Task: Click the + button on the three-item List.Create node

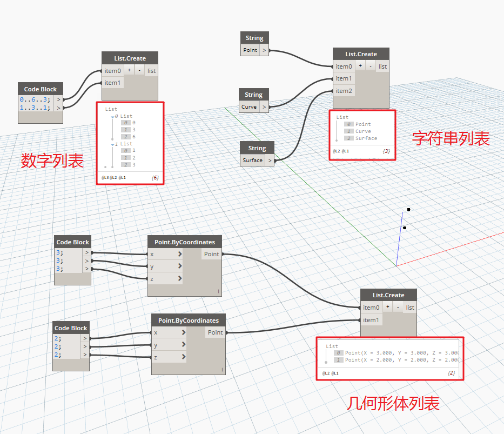Action: pyautogui.click(x=360, y=66)
